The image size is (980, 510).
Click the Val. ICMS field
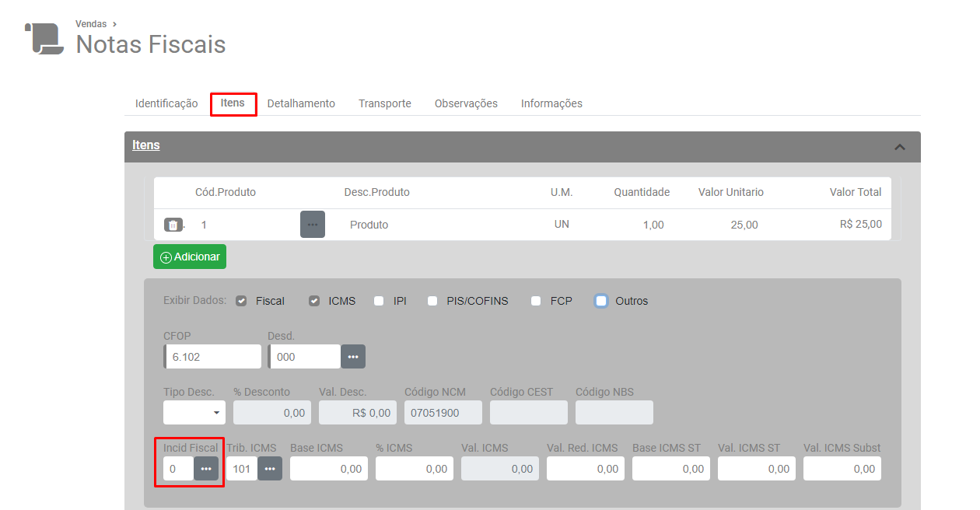point(500,469)
